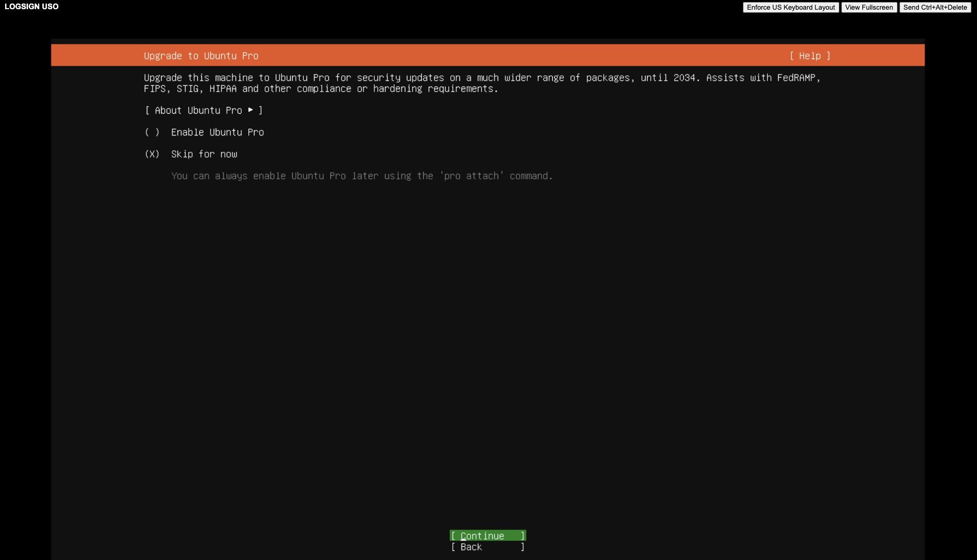Expand the About Ubuntu Pro section
Viewport: 977px width, 560px height.
tap(203, 111)
